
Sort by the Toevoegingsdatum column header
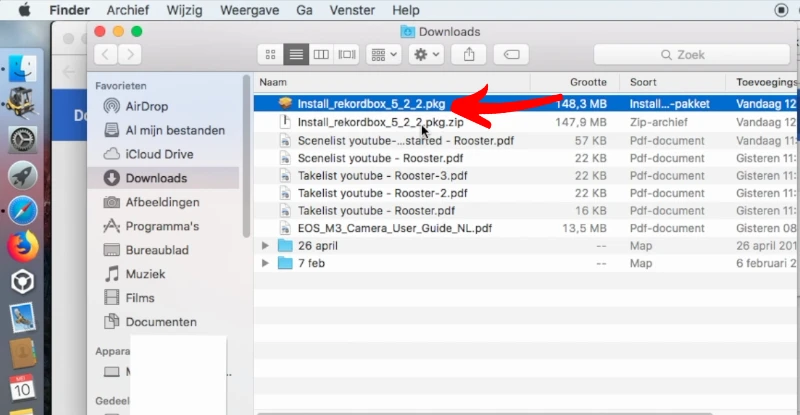click(x=762, y=82)
